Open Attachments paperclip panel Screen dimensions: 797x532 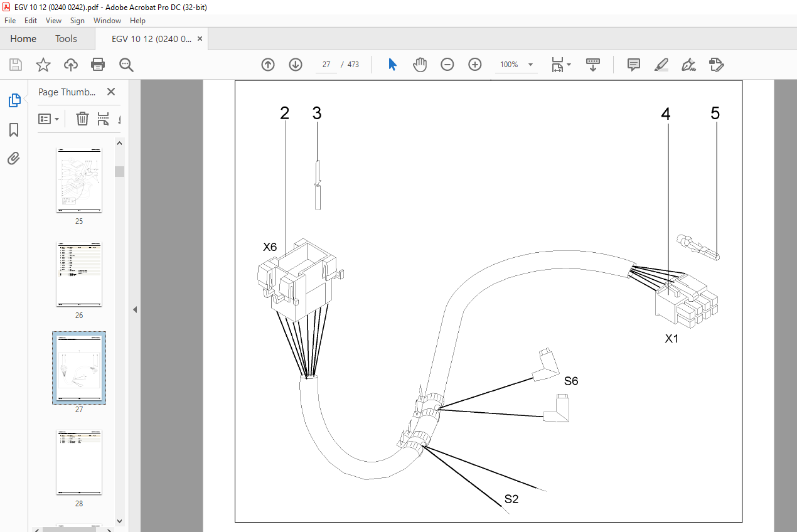(14, 158)
